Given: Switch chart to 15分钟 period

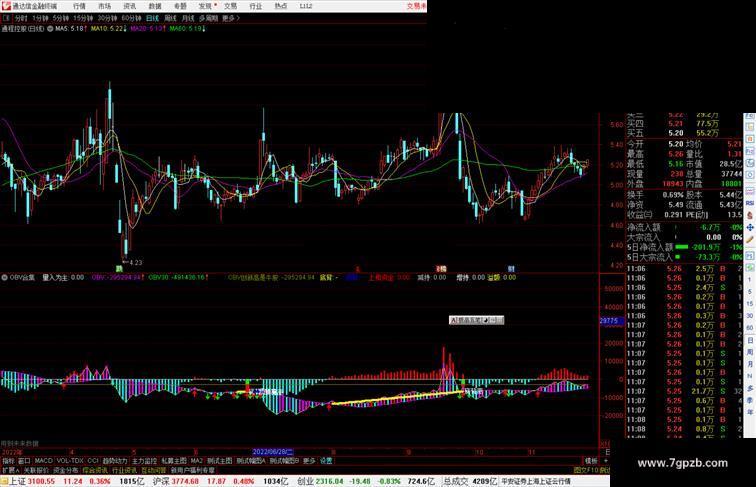Looking at the screenshot, I should point(83,18).
